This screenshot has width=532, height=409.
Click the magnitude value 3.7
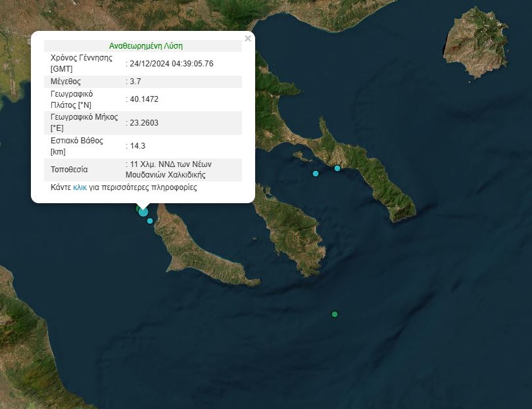pyautogui.click(x=135, y=82)
